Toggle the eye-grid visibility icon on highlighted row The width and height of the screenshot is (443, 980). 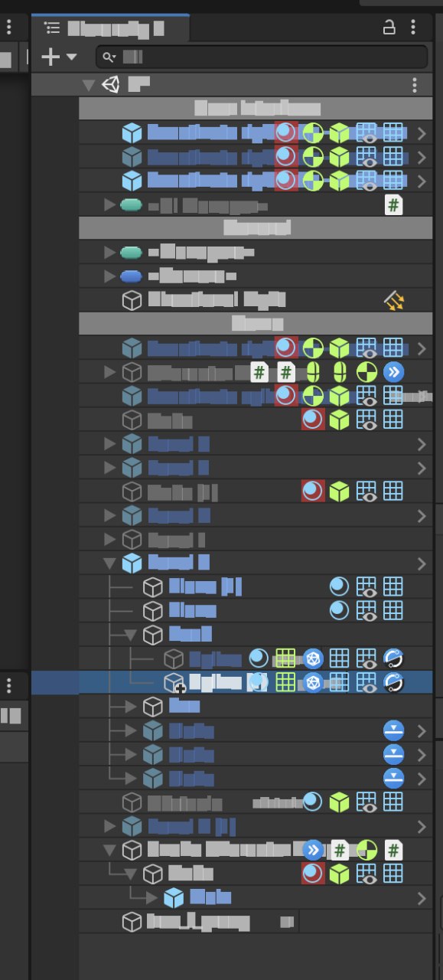pos(366,682)
